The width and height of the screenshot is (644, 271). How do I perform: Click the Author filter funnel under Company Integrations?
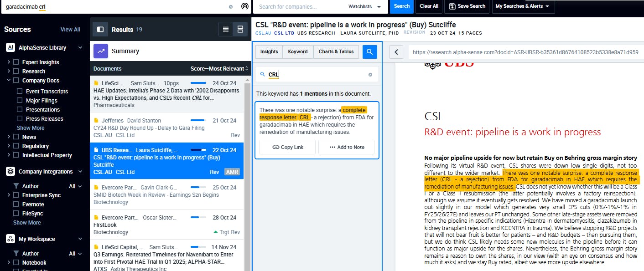tap(16, 186)
